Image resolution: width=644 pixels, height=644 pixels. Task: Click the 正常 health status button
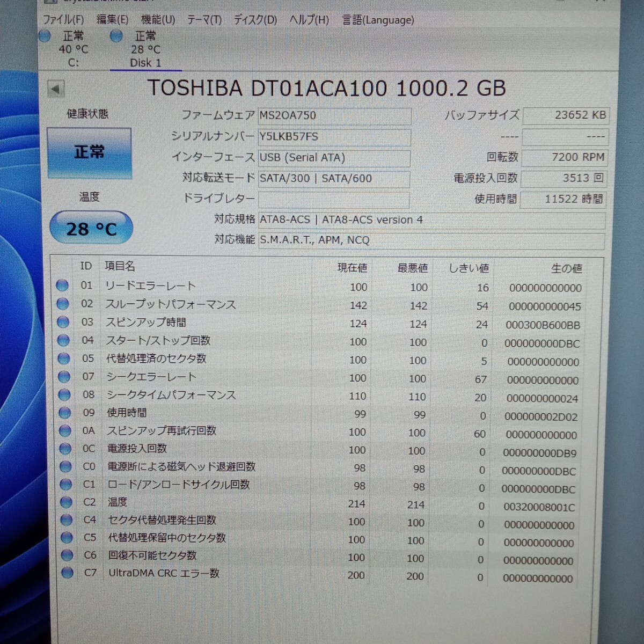tap(89, 152)
